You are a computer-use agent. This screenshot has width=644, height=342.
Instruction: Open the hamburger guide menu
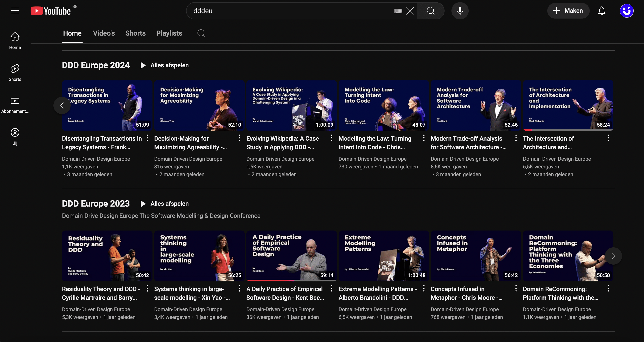pyautogui.click(x=15, y=11)
